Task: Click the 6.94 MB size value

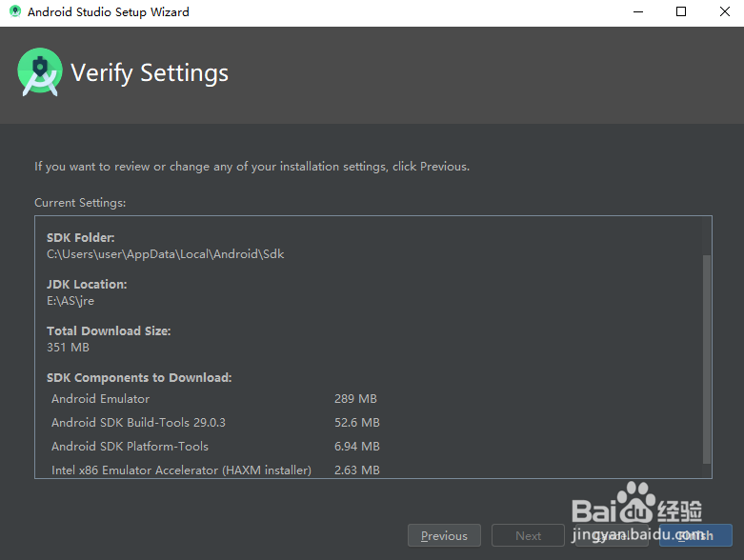Action: point(357,447)
